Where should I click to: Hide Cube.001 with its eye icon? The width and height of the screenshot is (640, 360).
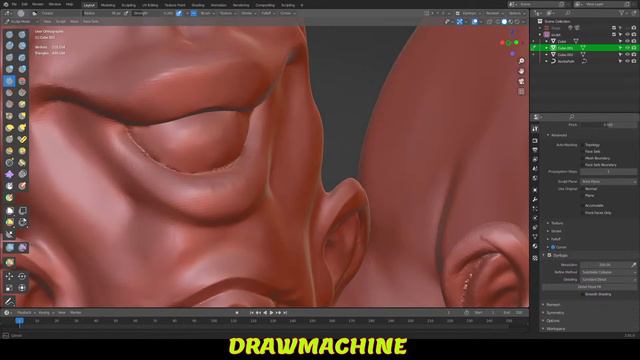click(x=627, y=48)
